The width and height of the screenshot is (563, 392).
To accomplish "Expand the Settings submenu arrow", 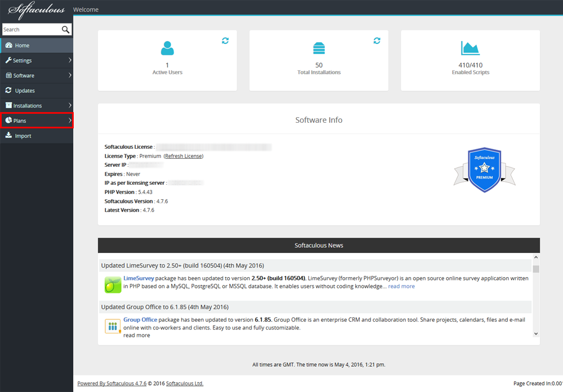I will [70, 60].
